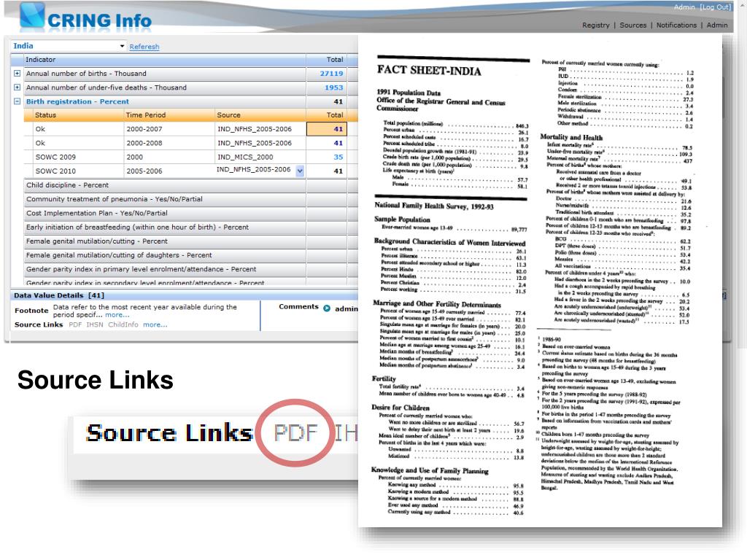
Task: Click the Birth registration - Percent label
Action: [77, 101]
